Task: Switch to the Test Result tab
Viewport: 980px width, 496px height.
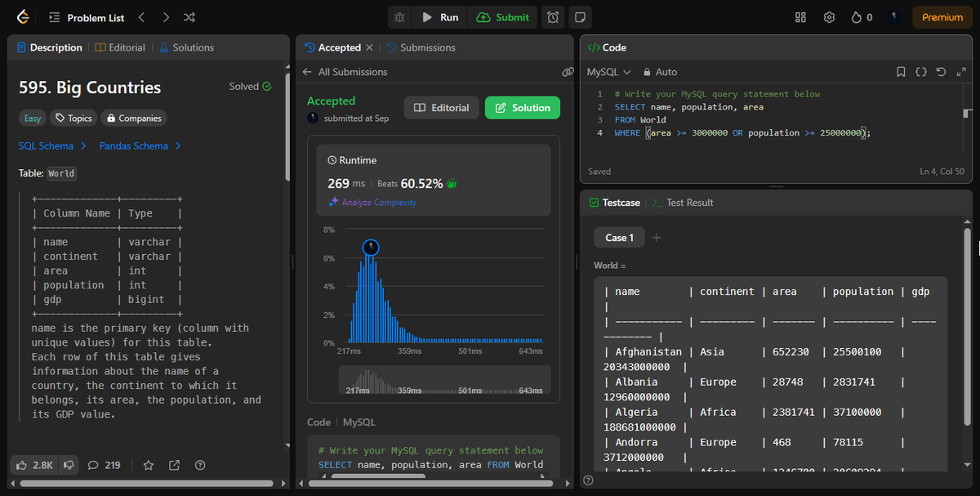Action: [x=682, y=203]
